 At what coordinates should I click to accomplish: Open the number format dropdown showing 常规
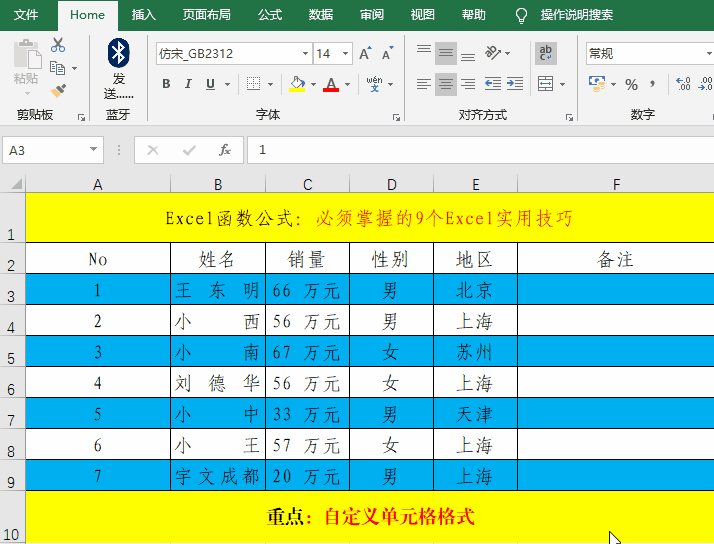(648, 54)
